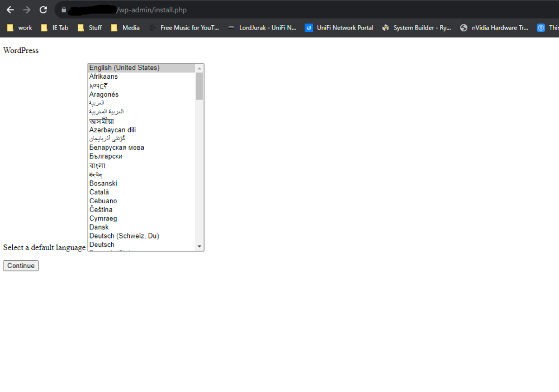Open the IE Tab bookmarks folder
The width and height of the screenshot is (559, 392).
click(x=55, y=28)
